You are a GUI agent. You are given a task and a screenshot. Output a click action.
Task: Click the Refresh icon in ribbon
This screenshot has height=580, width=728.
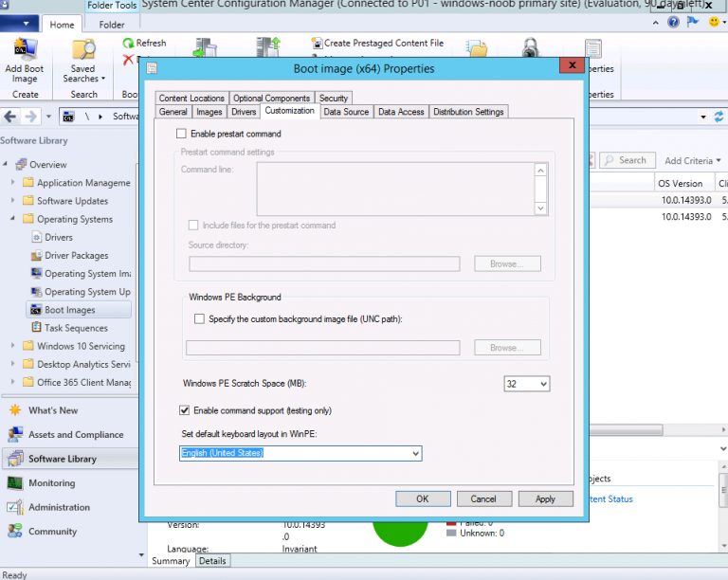[x=129, y=44]
